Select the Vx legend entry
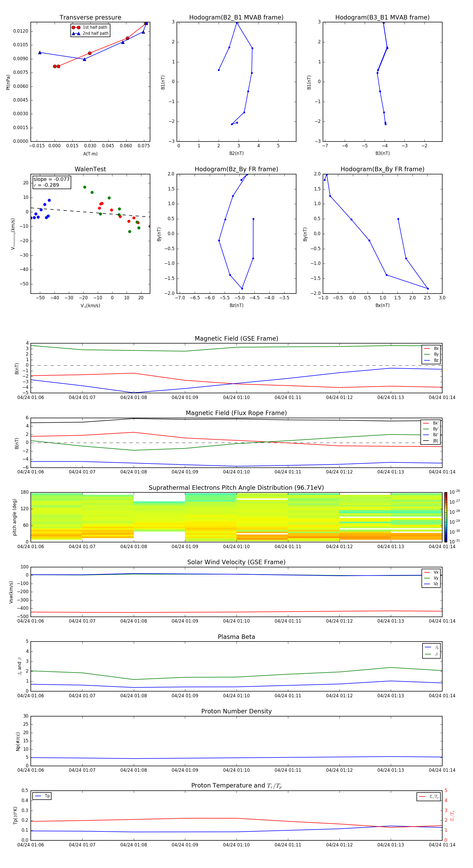This screenshot has height=868, width=473. [x=431, y=572]
